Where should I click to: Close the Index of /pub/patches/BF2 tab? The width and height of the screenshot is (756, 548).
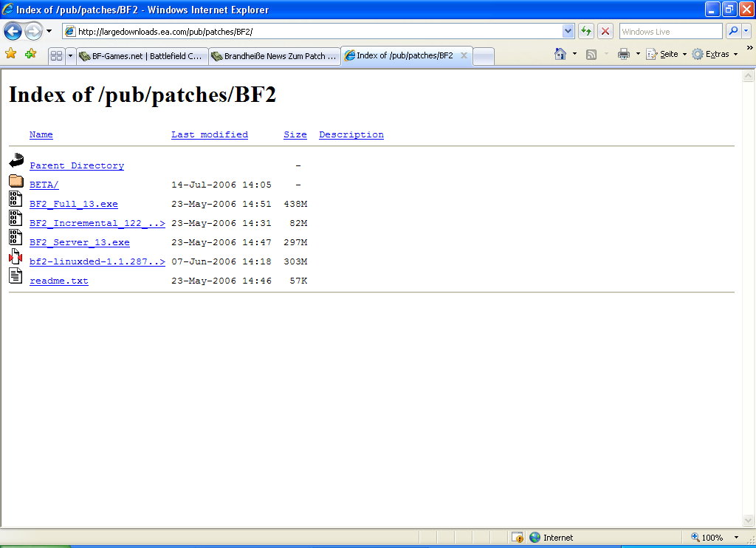click(x=464, y=55)
